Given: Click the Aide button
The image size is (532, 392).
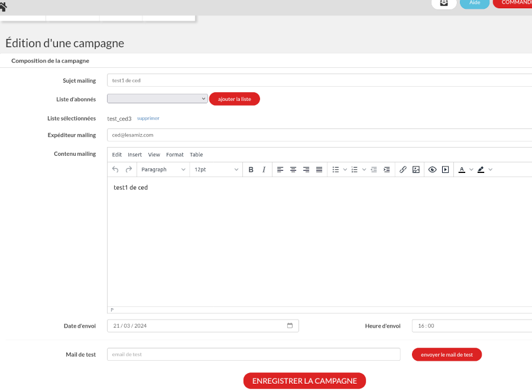Looking at the screenshot, I should pyautogui.click(x=475, y=3).
